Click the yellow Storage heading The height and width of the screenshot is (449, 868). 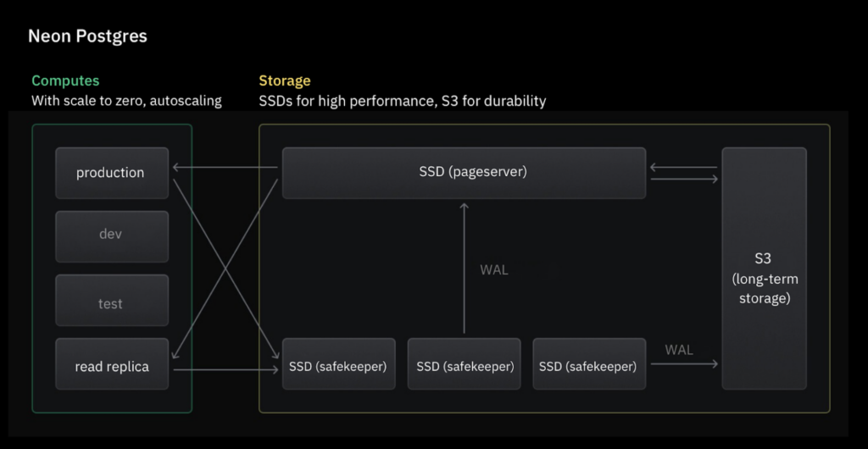pos(285,80)
